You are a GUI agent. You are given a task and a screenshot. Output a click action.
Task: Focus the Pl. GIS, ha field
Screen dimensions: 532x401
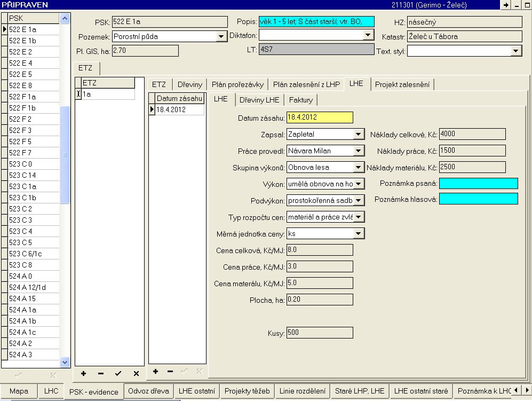click(145, 51)
